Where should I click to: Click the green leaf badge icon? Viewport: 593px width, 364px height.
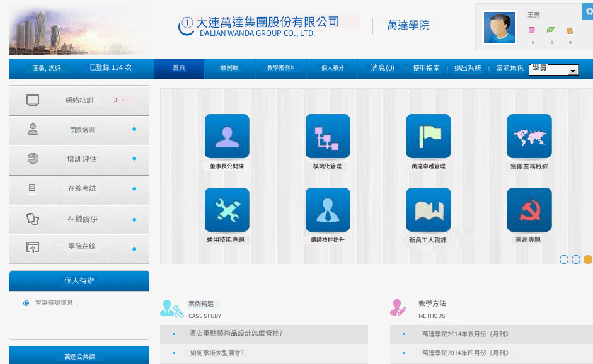coord(551,30)
